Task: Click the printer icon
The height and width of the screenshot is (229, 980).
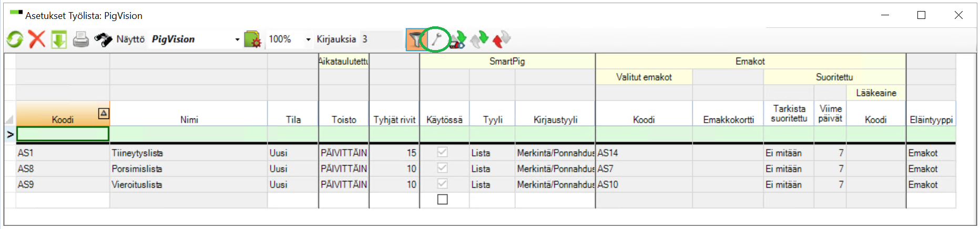Action: pyautogui.click(x=80, y=39)
